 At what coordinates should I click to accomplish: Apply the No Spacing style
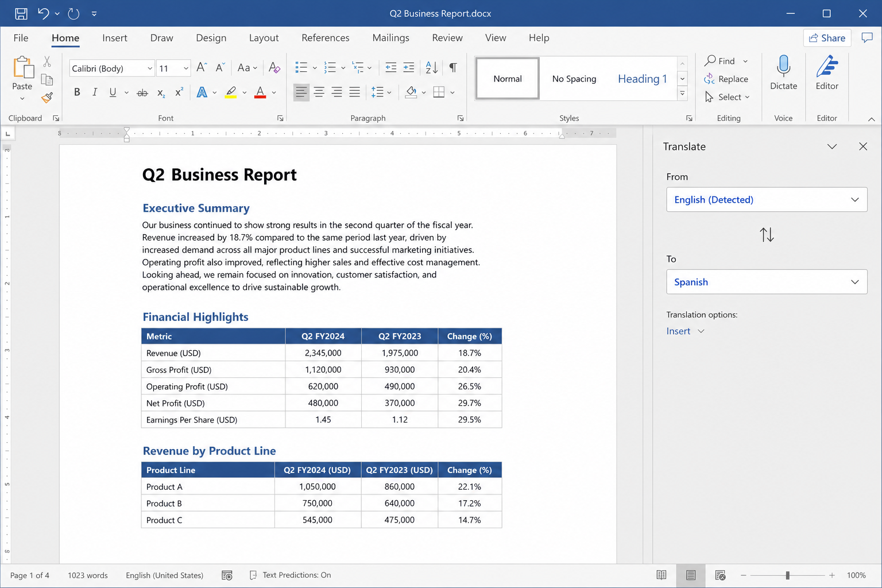click(574, 79)
